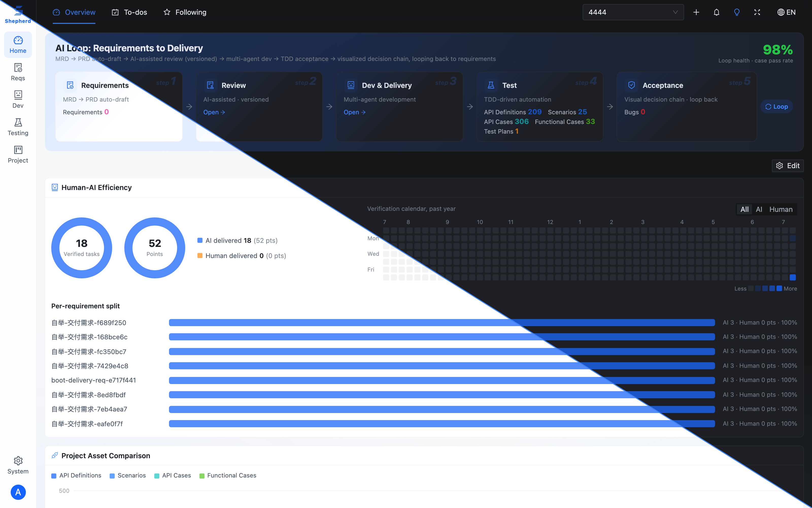Click the Verified tasks 18 donut
812x508 pixels.
click(81, 248)
